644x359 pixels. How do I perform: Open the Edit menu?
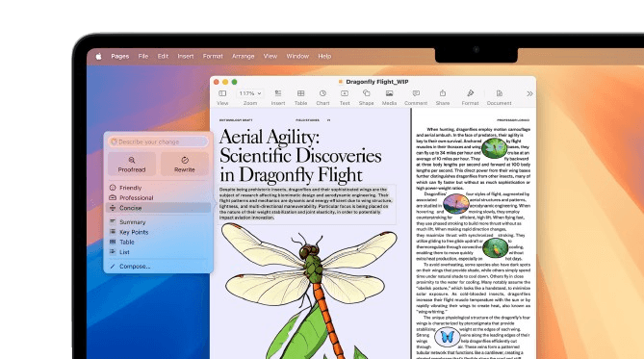(x=163, y=56)
